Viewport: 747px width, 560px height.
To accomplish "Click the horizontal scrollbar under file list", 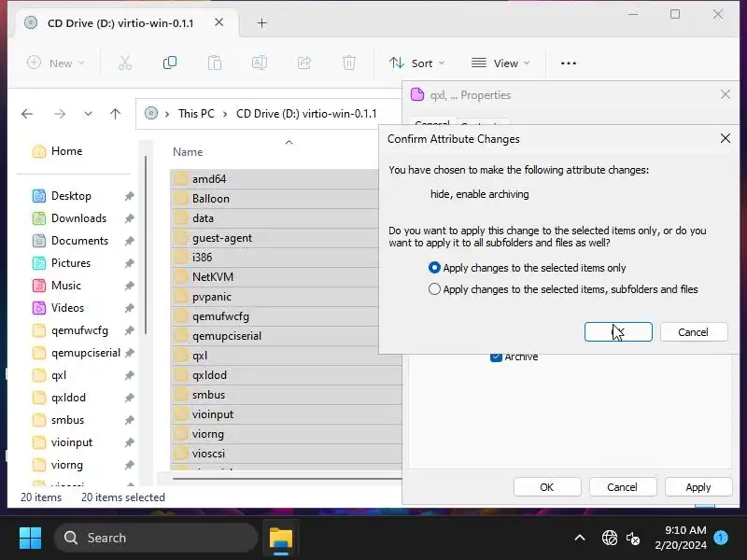I will (287, 478).
